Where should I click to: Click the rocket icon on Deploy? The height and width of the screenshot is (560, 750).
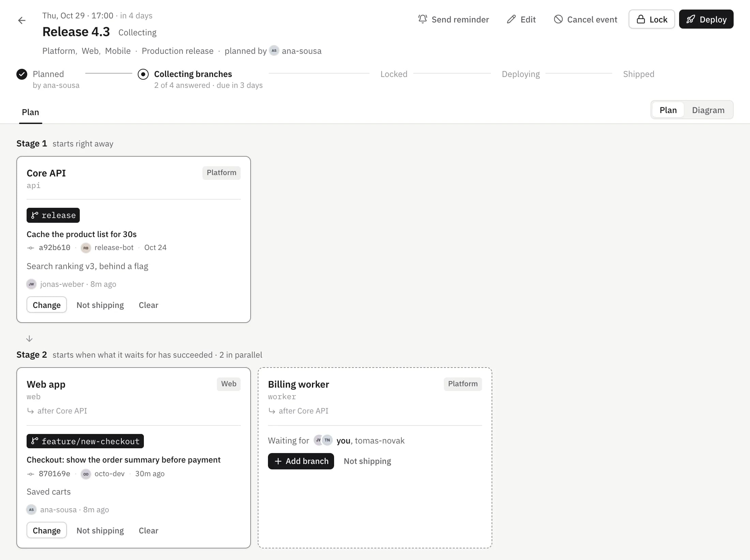pyautogui.click(x=690, y=19)
